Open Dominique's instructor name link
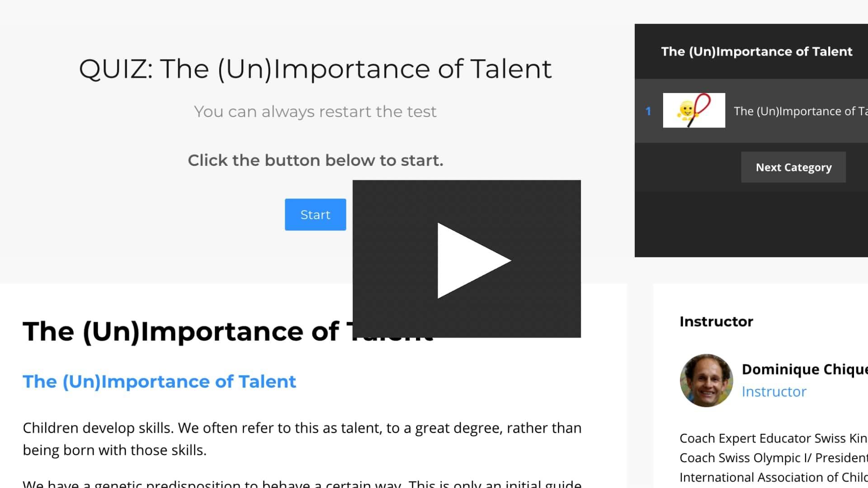The height and width of the screenshot is (488, 868). 805,369
